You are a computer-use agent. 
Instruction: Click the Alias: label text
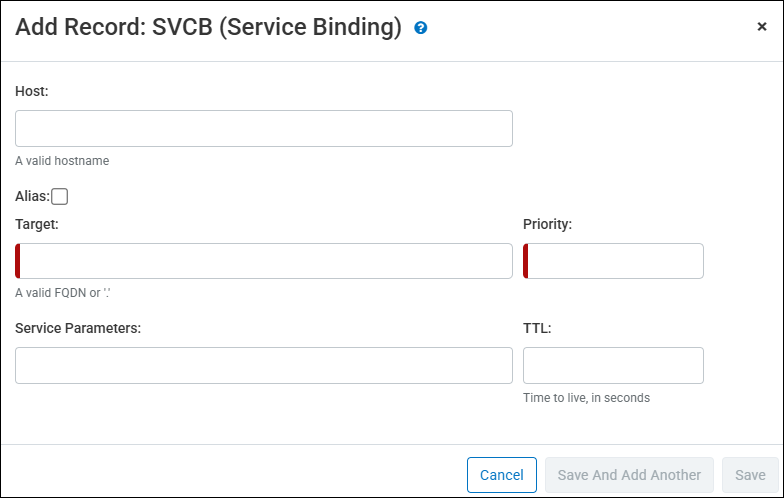pyautogui.click(x=32, y=196)
